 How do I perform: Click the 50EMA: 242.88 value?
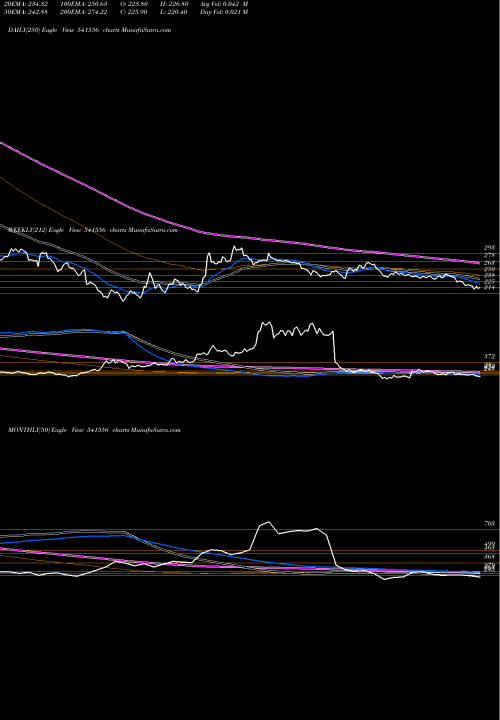25,12
